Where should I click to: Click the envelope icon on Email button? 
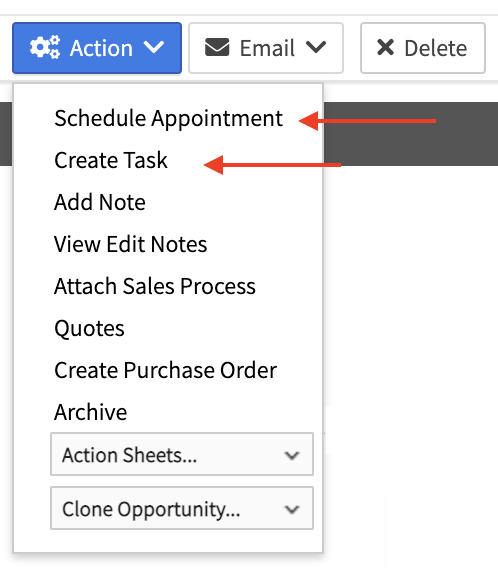tap(217, 47)
